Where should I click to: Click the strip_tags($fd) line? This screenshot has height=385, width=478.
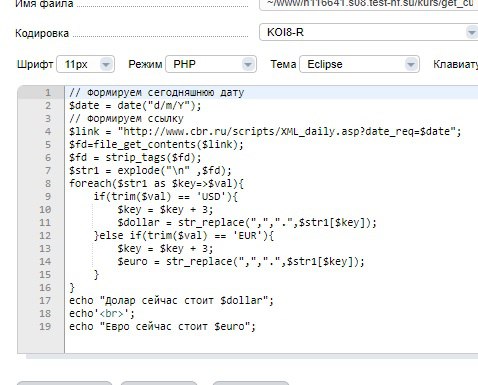tap(135, 157)
